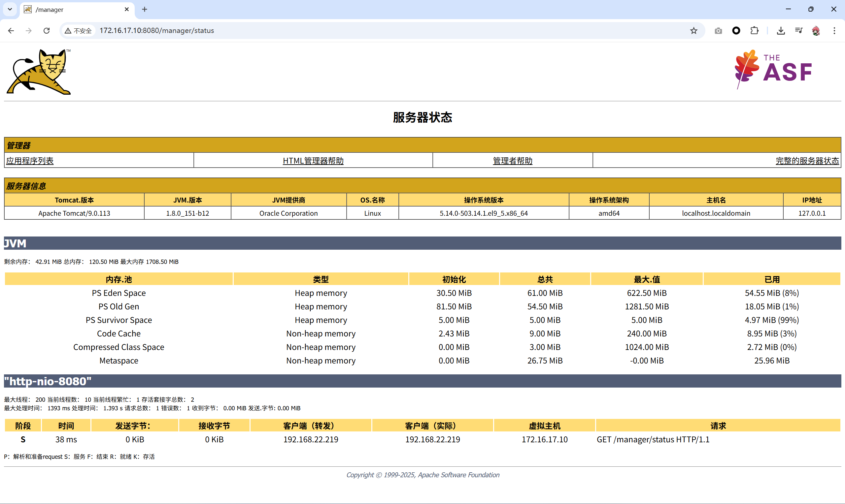
Task: Bookmark this page with star icon
Action: pos(693,31)
